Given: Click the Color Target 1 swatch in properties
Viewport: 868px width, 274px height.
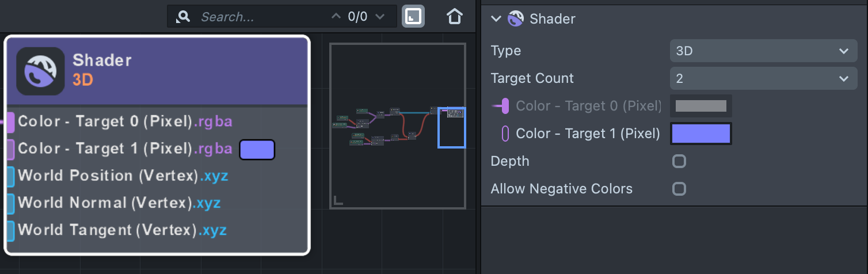Looking at the screenshot, I should coord(701,134).
